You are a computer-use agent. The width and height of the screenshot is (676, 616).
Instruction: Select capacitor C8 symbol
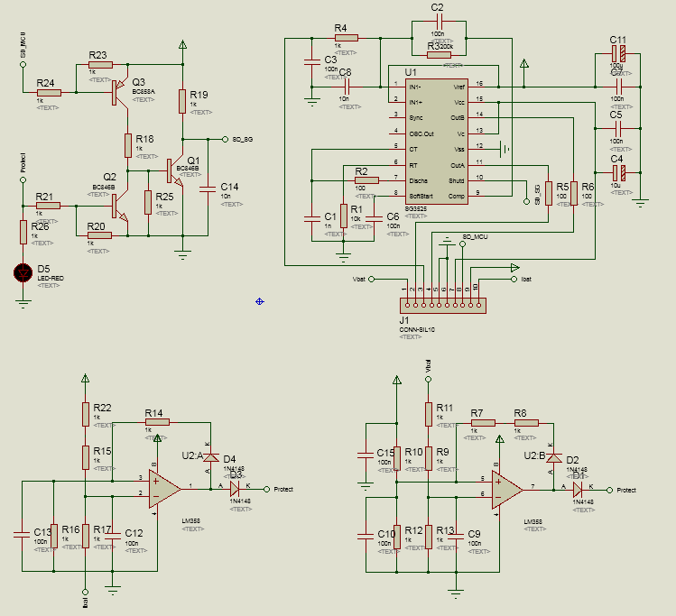347,87
